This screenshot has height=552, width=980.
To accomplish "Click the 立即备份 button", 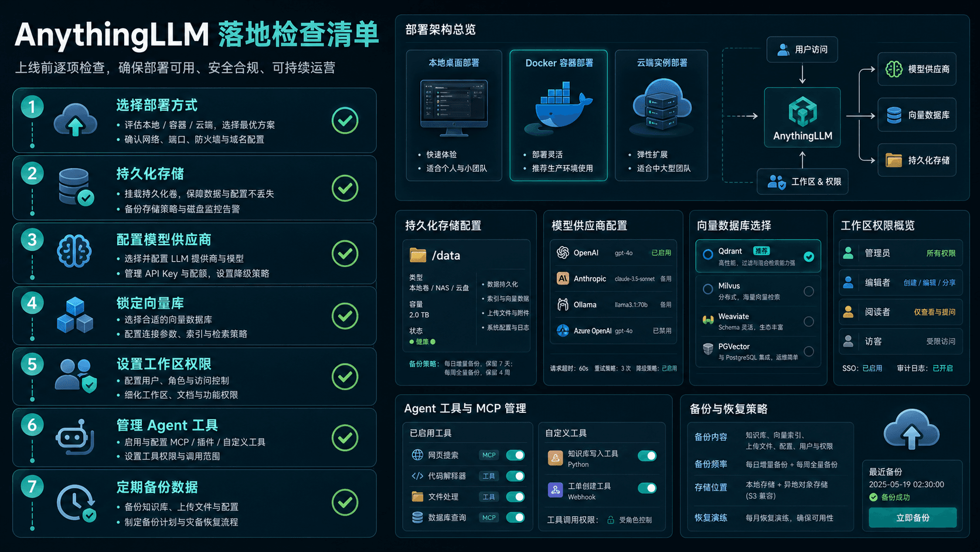I will click(913, 517).
